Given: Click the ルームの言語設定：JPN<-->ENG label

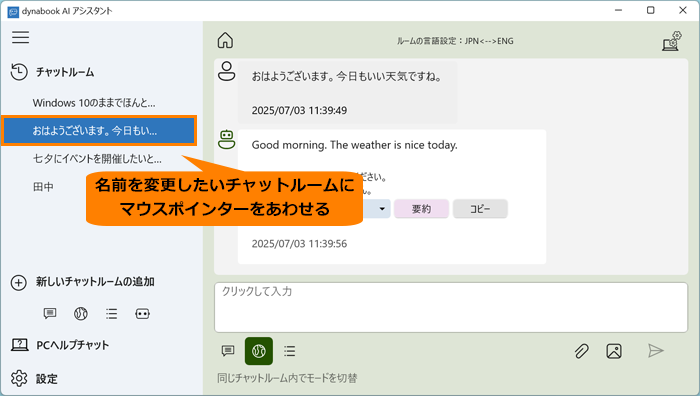Looking at the screenshot, I should [455, 41].
